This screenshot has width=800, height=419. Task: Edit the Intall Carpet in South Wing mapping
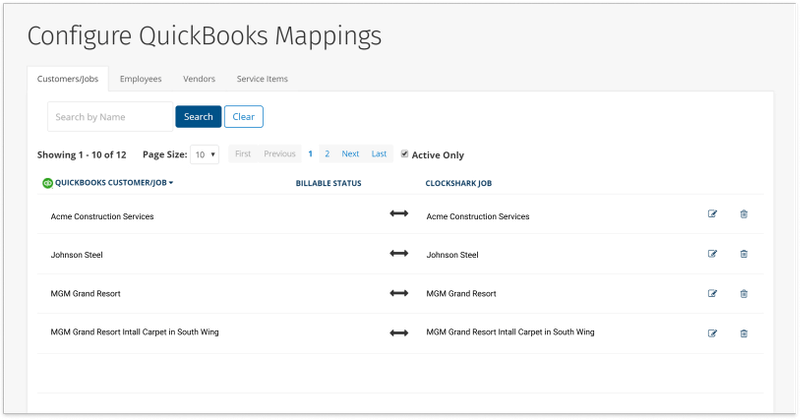(x=712, y=333)
